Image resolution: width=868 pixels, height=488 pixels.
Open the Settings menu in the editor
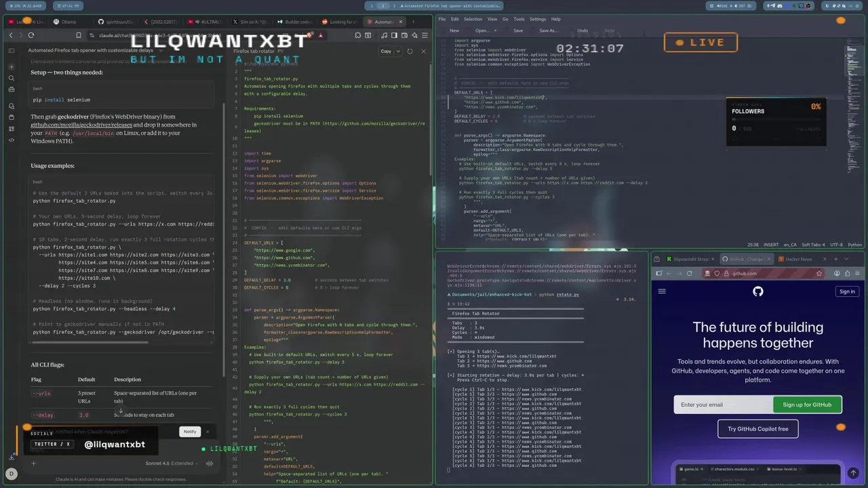coord(538,19)
